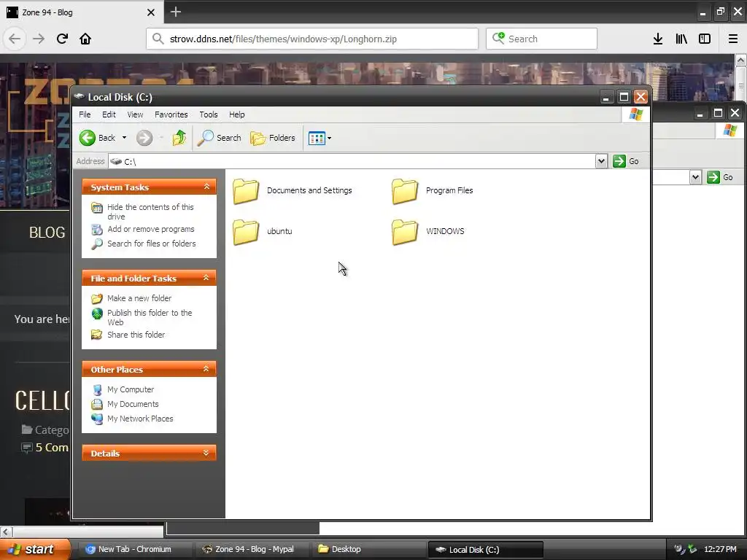Click the Start button
This screenshot has width=747, height=560.
pos(34,549)
